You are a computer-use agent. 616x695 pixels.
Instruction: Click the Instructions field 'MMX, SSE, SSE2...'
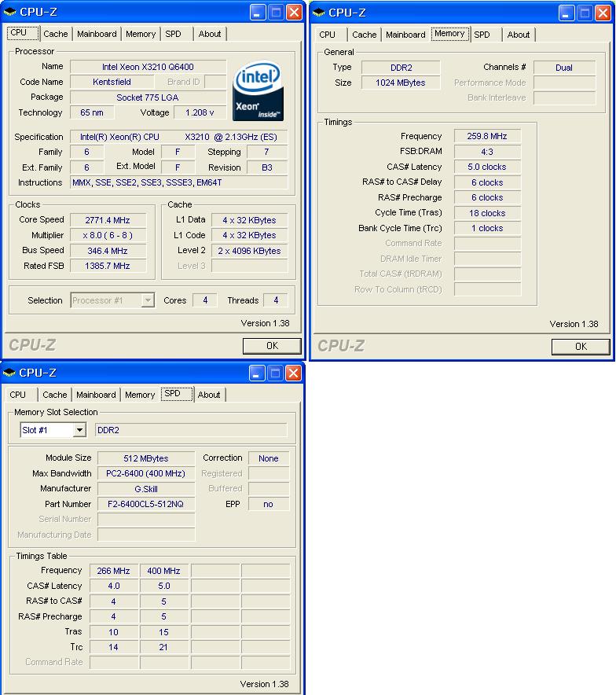pos(178,182)
